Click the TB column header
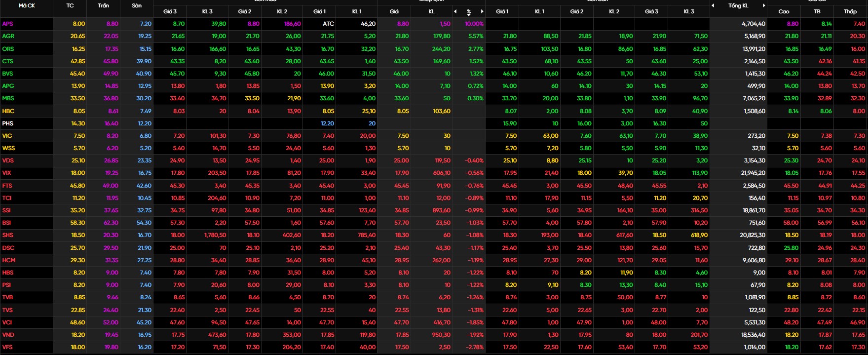This screenshot has width=868, height=355. [x=817, y=11]
